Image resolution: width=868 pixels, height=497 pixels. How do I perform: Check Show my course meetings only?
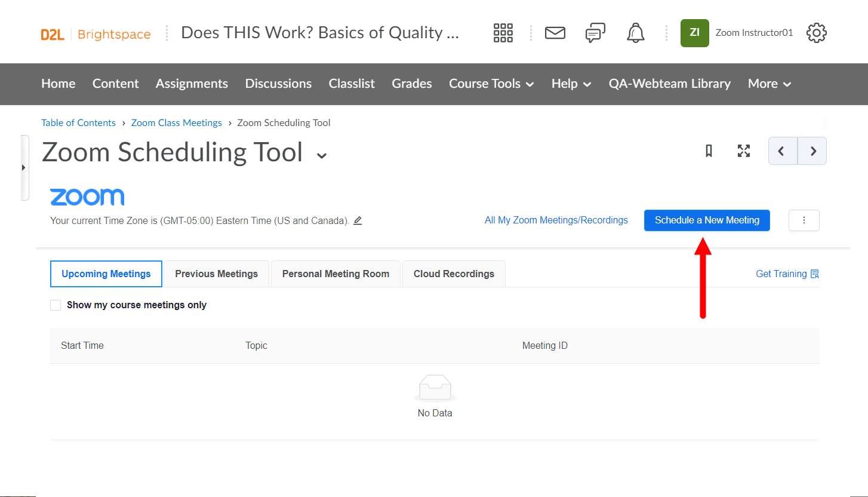click(x=56, y=305)
